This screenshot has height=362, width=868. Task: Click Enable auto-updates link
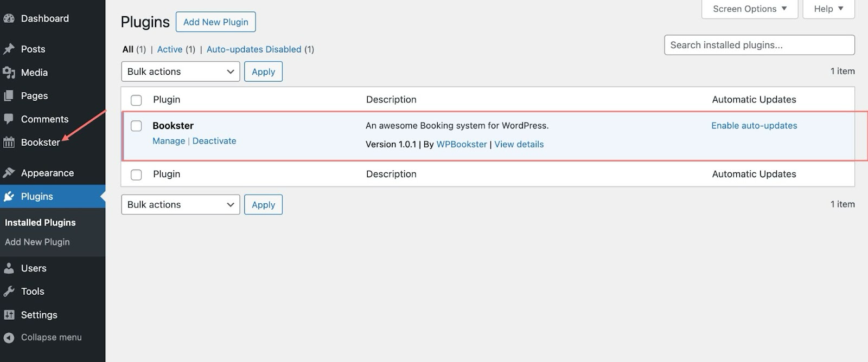(754, 126)
